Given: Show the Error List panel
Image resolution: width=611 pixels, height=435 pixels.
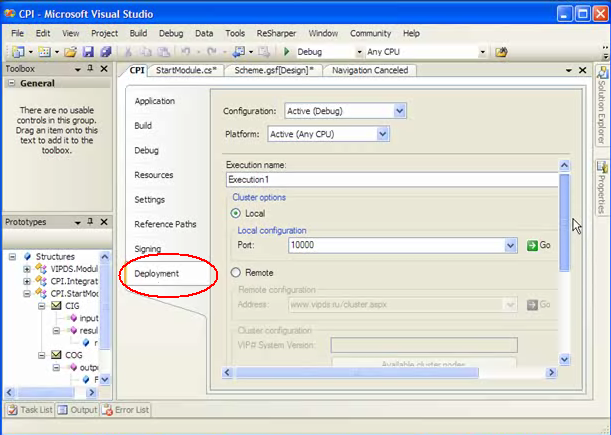Looking at the screenshot, I should click(x=126, y=409).
